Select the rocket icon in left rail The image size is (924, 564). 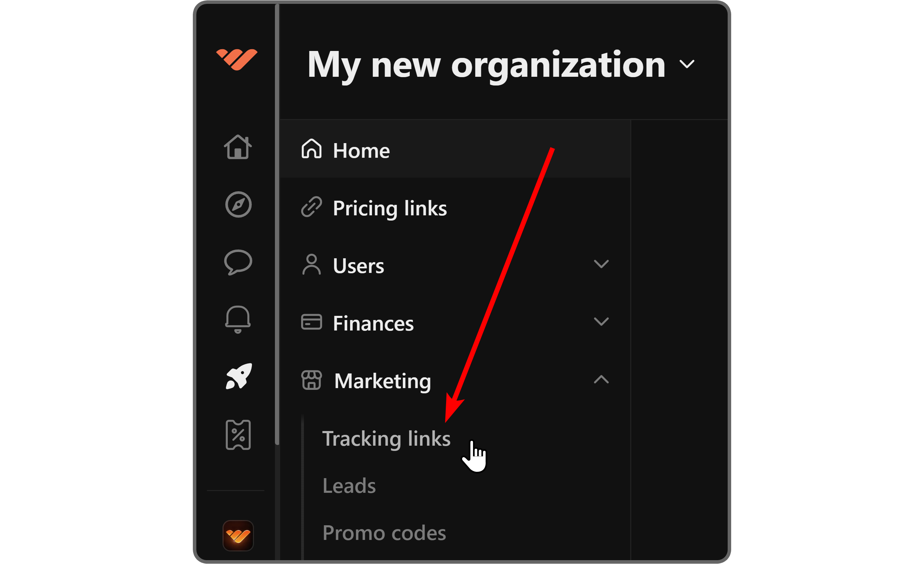(x=239, y=377)
